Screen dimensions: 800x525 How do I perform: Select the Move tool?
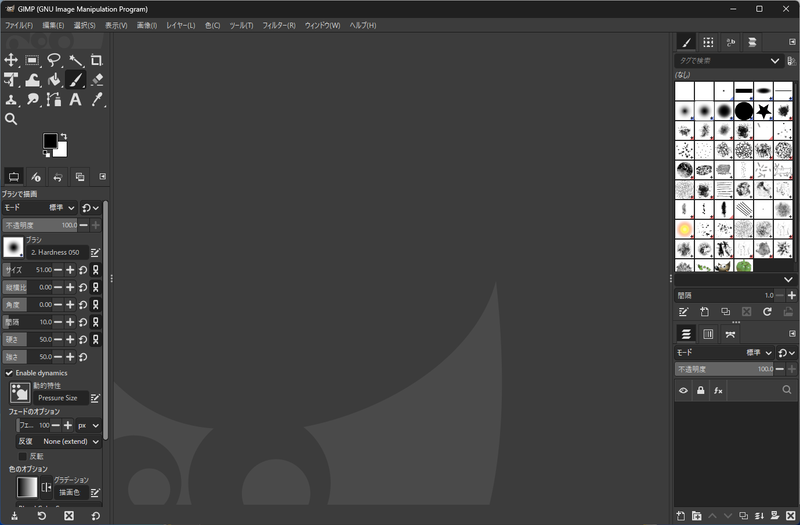tap(11, 60)
